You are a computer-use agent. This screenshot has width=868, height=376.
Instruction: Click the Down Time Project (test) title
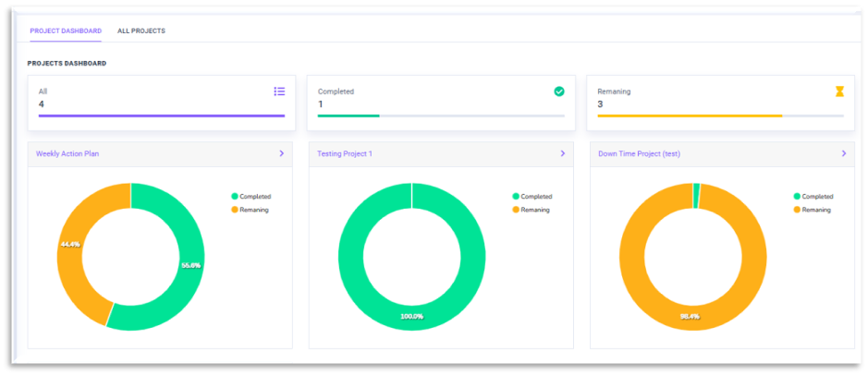[x=639, y=153]
